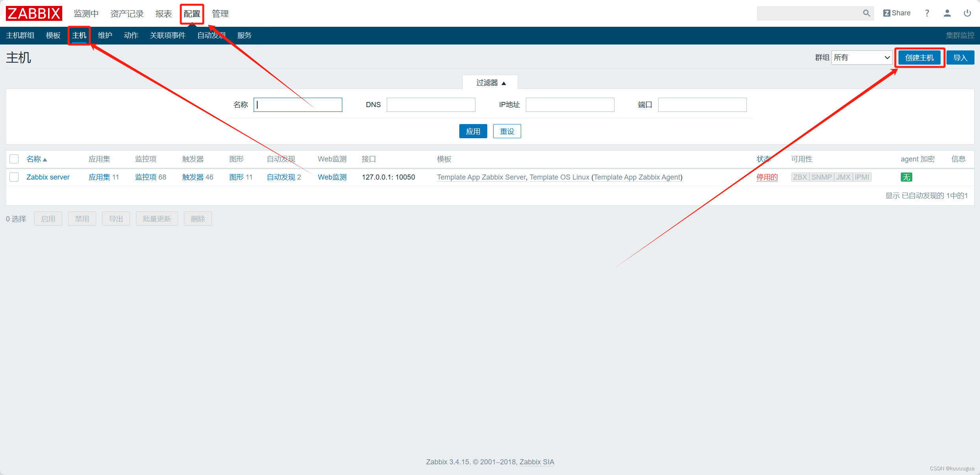Go to the 维护 submenu

[x=105, y=35]
